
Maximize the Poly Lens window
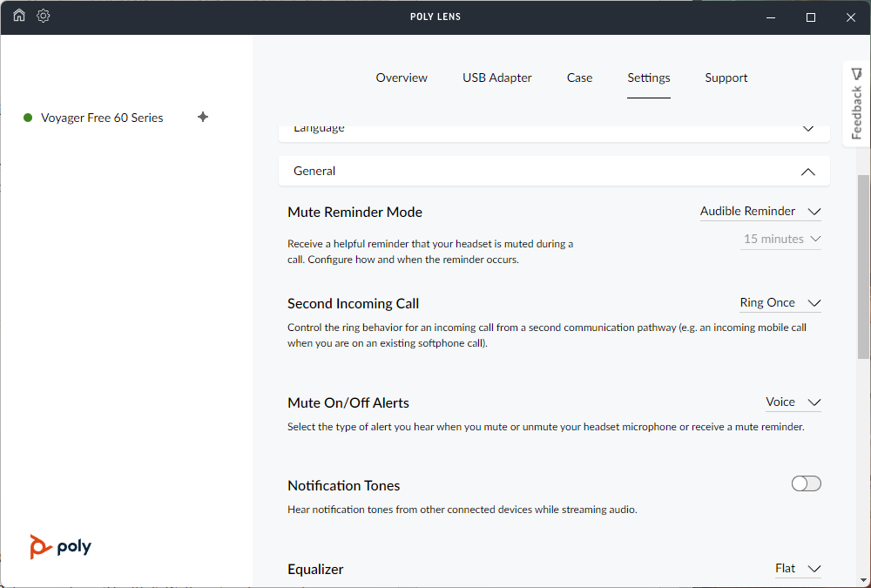tap(810, 17)
